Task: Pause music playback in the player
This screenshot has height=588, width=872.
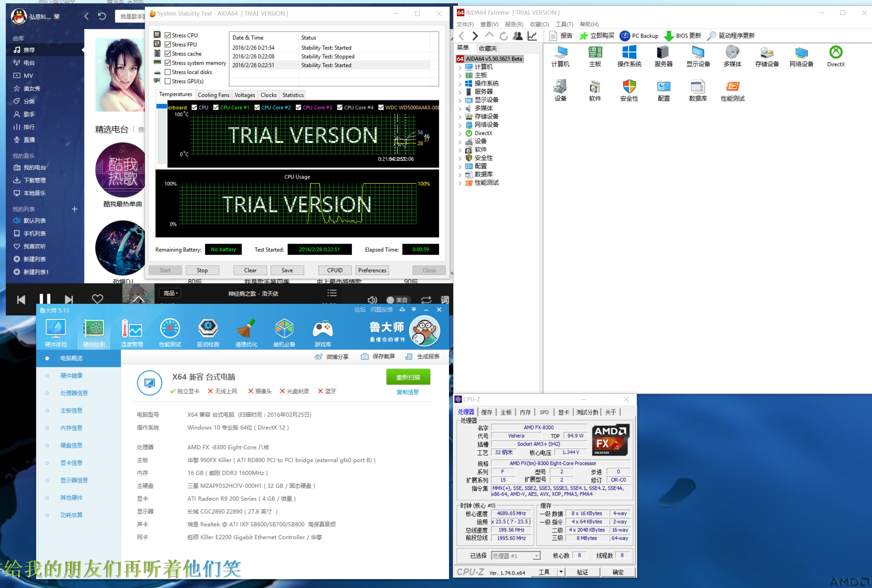Action: (x=45, y=299)
